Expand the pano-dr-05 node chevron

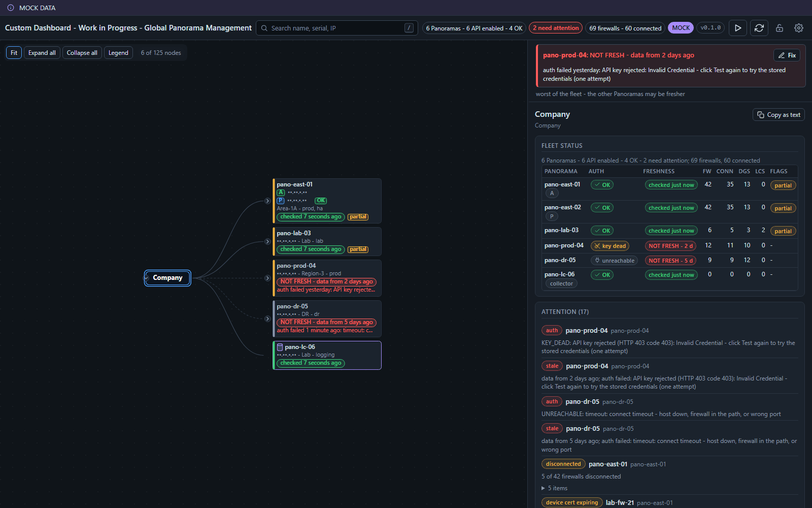click(267, 319)
